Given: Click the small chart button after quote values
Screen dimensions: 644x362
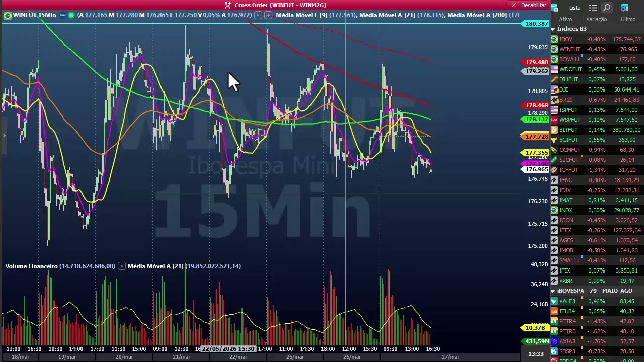Looking at the screenshot, I should pyautogui.click(x=258, y=15).
